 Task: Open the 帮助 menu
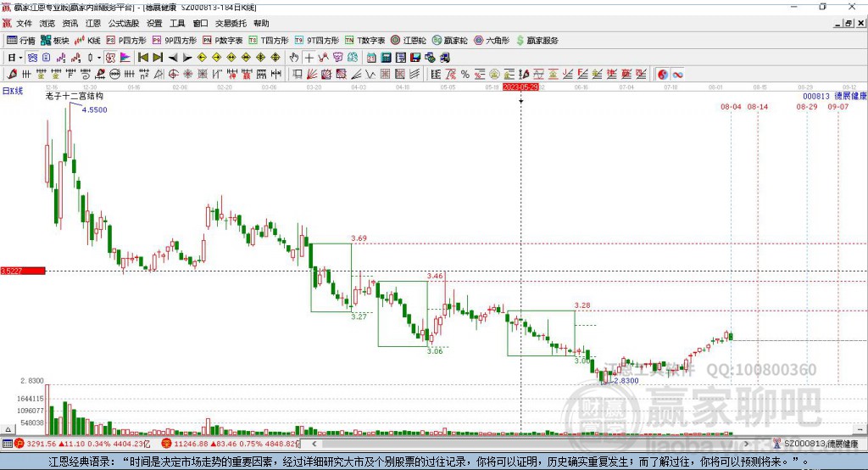coord(261,23)
